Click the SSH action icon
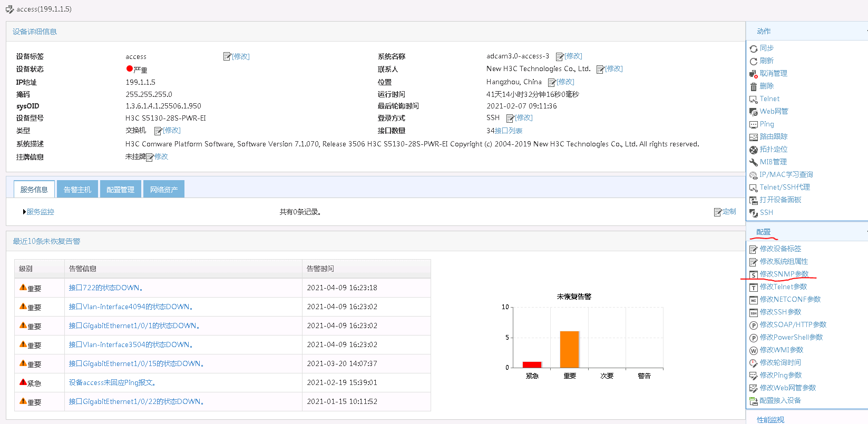This screenshot has width=868, height=424. (x=754, y=213)
